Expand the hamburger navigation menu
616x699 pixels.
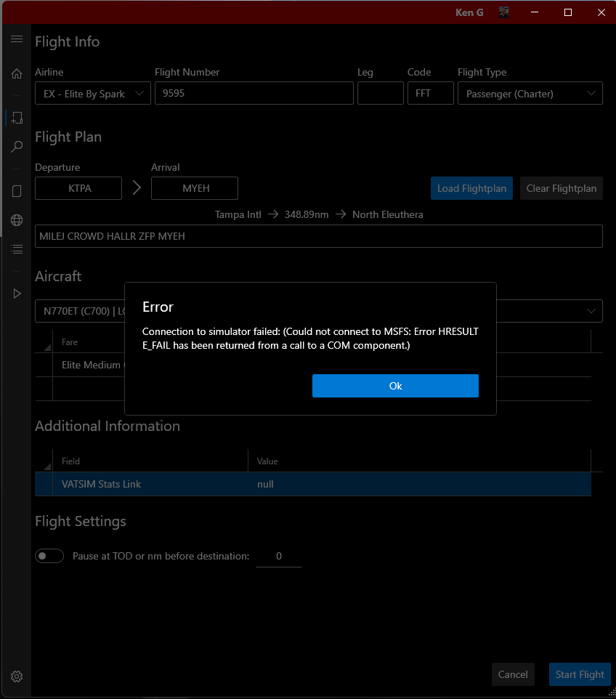point(16,39)
